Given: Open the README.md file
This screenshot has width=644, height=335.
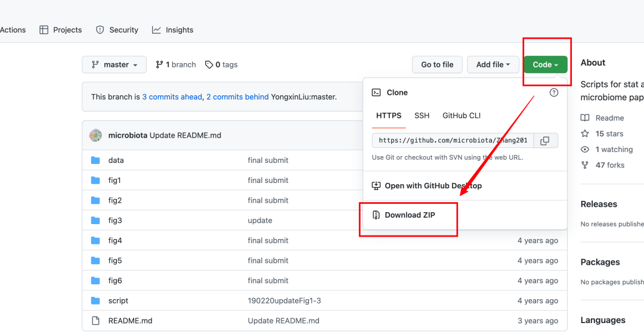Looking at the screenshot, I should [130, 321].
